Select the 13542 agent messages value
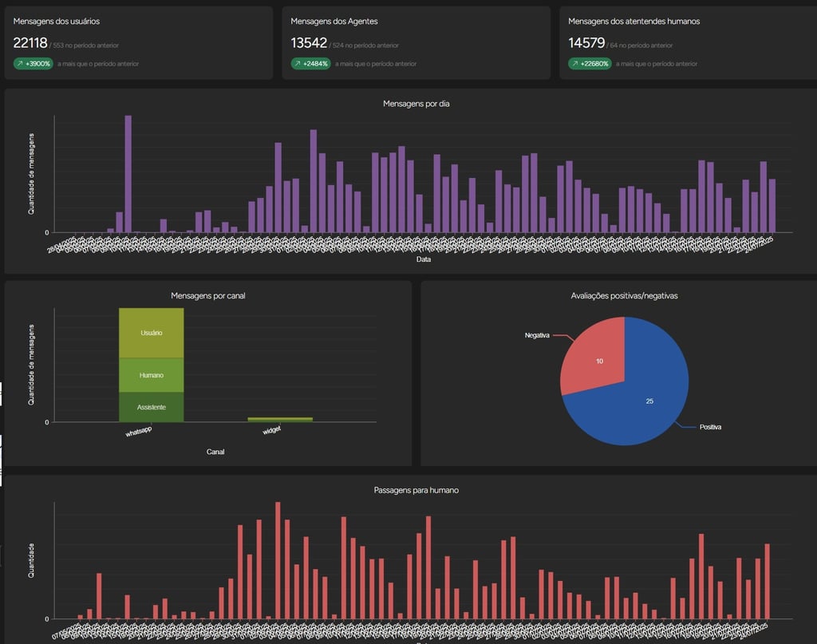Screen dimensions: 817x644 [309, 43]
